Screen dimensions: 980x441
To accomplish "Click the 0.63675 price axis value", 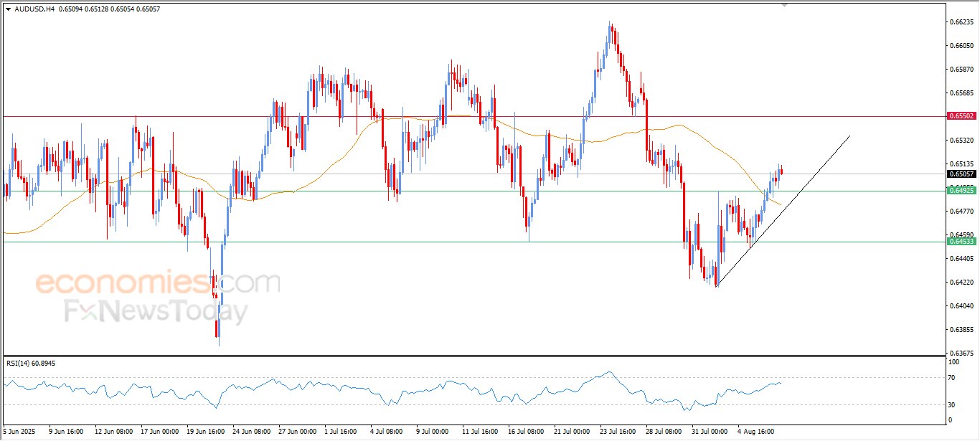I will 961,353.
